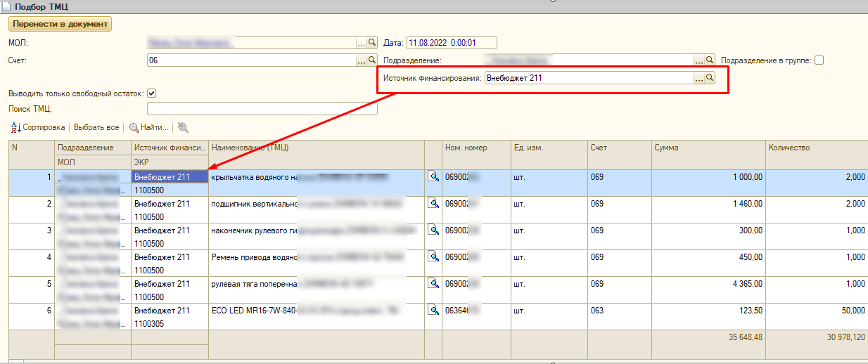Click magnifier icon next to МОЛ field
This screenshot has height=364, width=868.
(x=373, y=43)
